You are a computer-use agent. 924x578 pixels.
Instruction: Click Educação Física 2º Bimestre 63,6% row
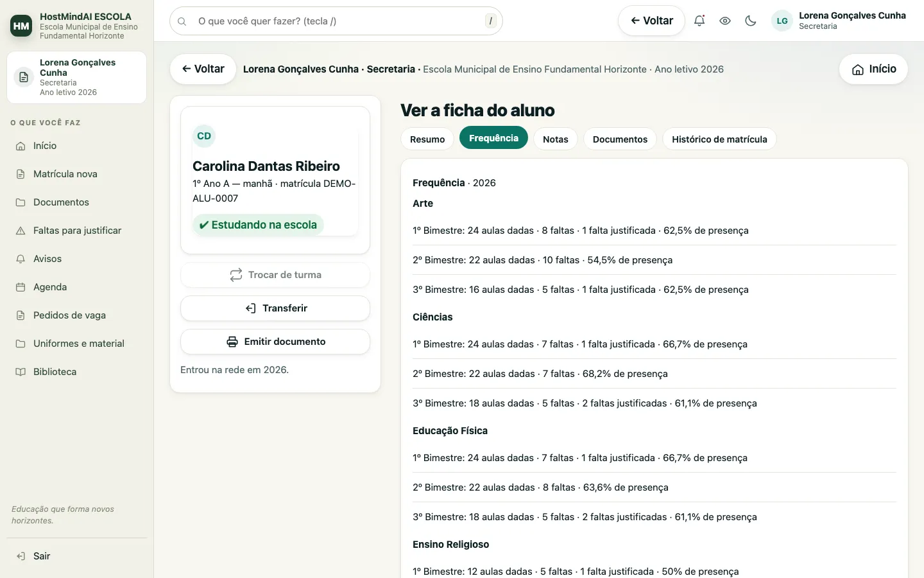click(x=654, y=487)
